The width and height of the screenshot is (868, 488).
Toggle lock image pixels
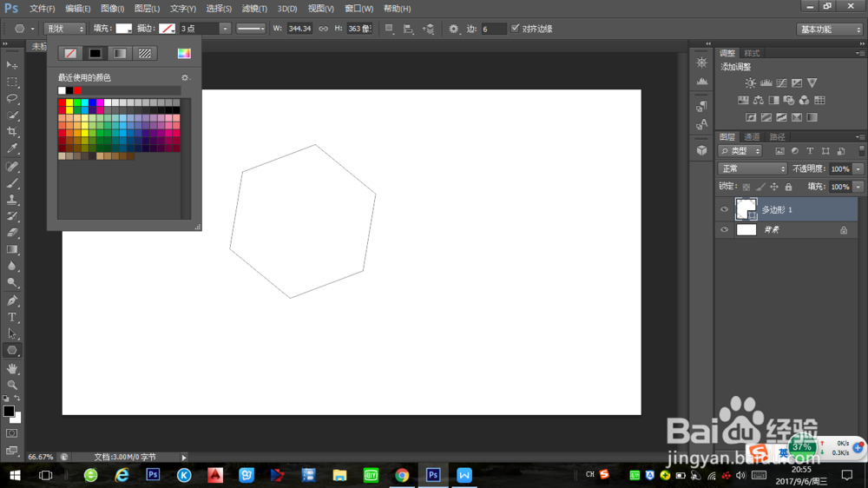760,187
